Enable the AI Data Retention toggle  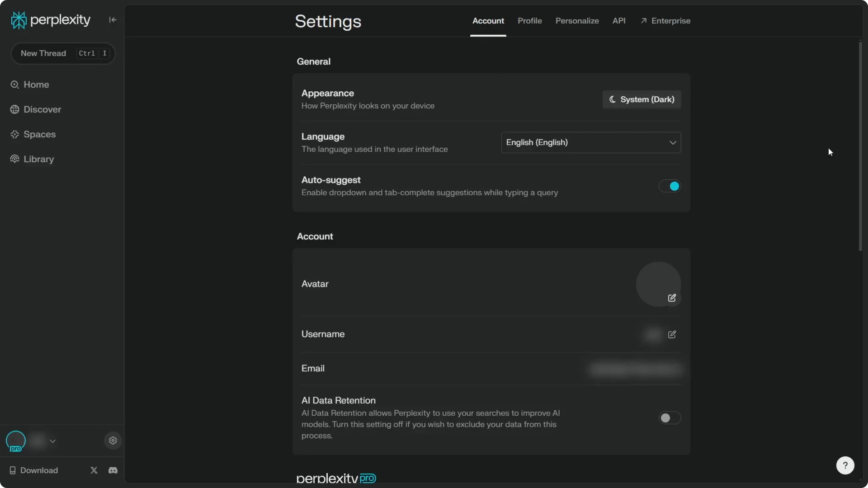(670, 418)
